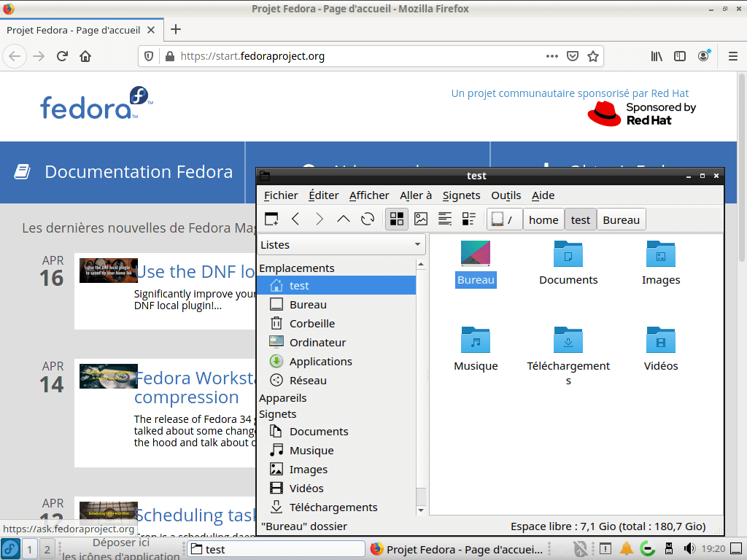This screenshot has height=560, width=747.
Task: Click sidebar scrollbar down arrow
Action: 421,510
